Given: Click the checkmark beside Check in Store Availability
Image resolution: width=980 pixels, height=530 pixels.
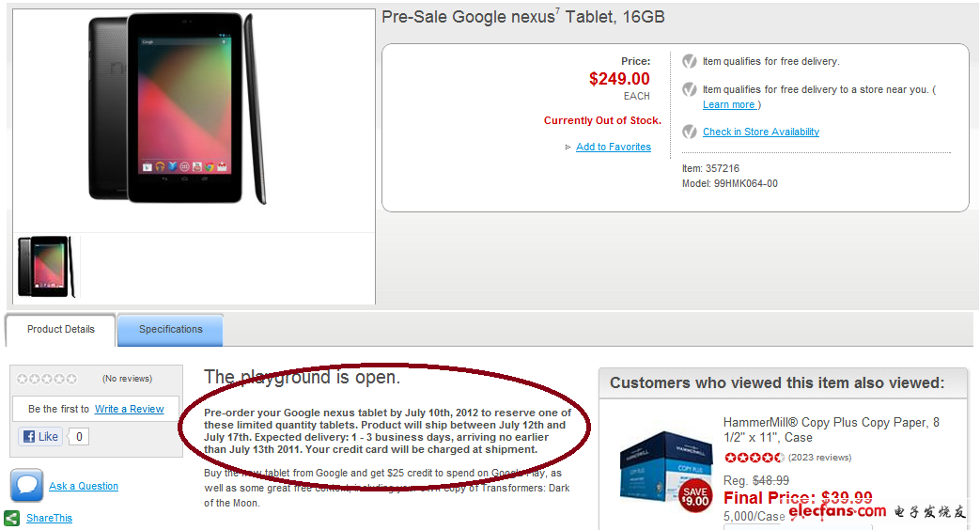Looking at the screenshot, I should click(x=690, y=132).
